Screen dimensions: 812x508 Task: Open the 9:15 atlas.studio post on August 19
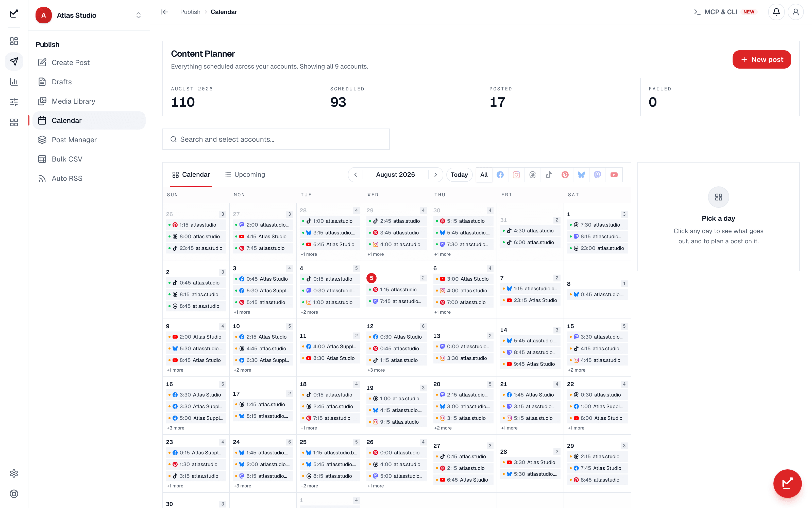pyautogui.click(x=396, y=422)
